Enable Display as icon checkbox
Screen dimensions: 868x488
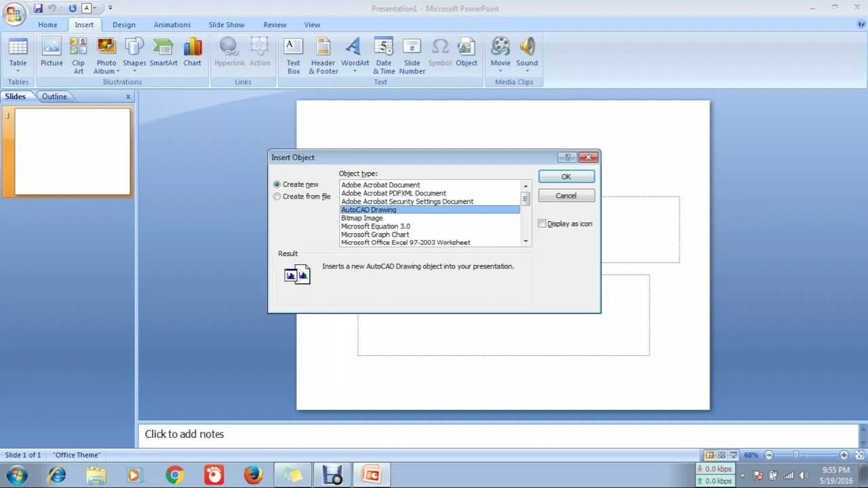tap(542, 224)
